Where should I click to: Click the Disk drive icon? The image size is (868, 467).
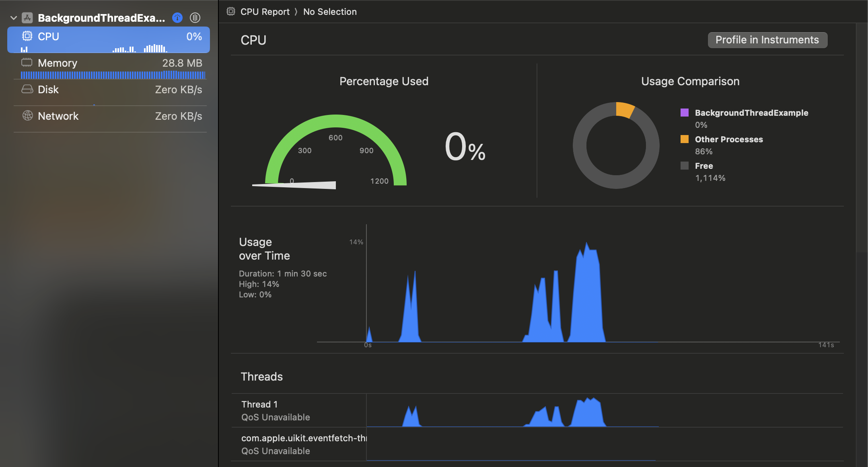27,89
